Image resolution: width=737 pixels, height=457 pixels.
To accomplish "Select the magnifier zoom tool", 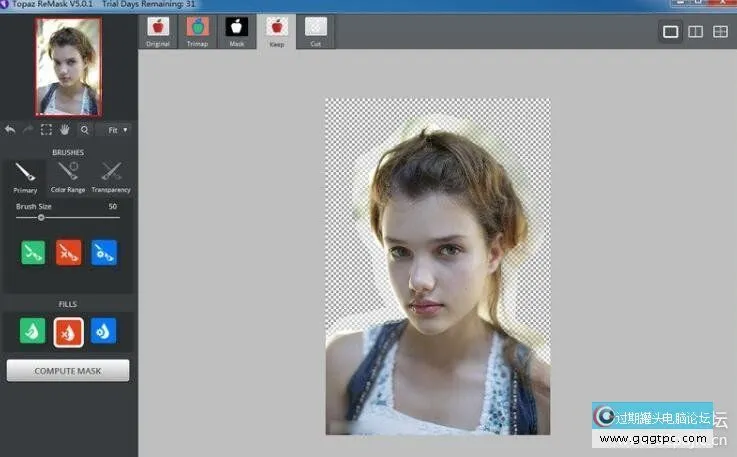I will (84, 129).
